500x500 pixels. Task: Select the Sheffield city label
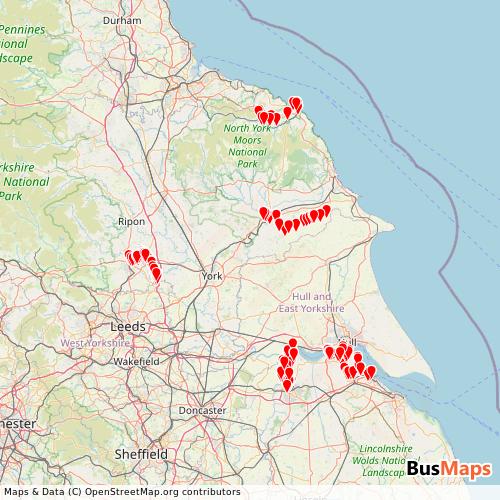click(141, 454)
